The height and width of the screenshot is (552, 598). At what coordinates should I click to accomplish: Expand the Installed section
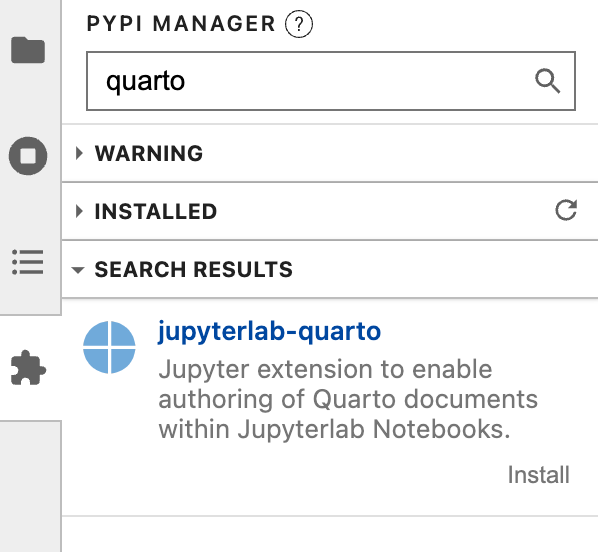(330, 211)
